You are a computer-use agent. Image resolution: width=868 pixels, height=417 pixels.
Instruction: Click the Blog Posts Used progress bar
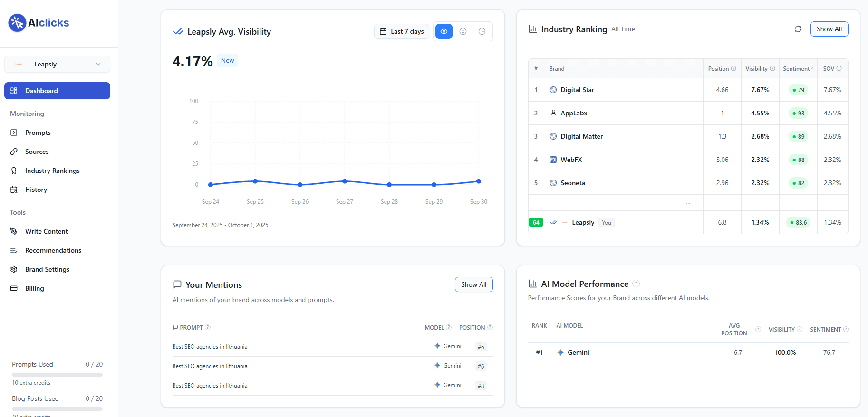click(x=57, y=409)
